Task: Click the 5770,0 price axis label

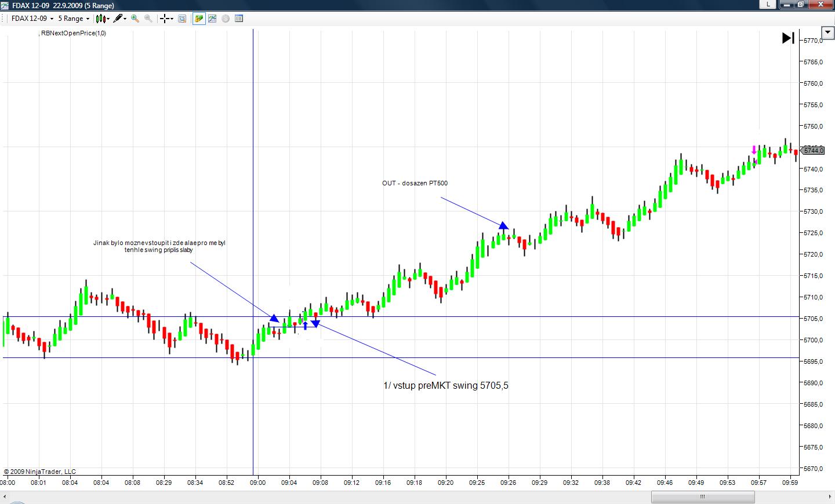Action: coord(814,41)
